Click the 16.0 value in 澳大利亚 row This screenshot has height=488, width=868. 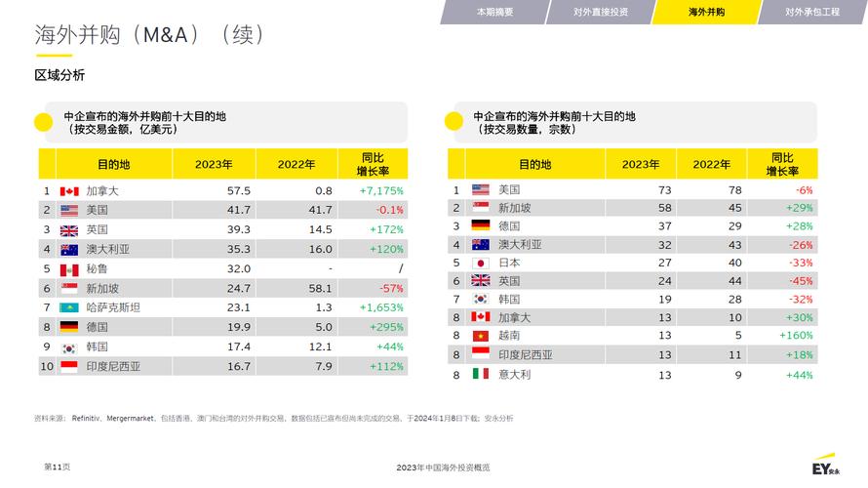pyautogui.click(x=321, y=250)
